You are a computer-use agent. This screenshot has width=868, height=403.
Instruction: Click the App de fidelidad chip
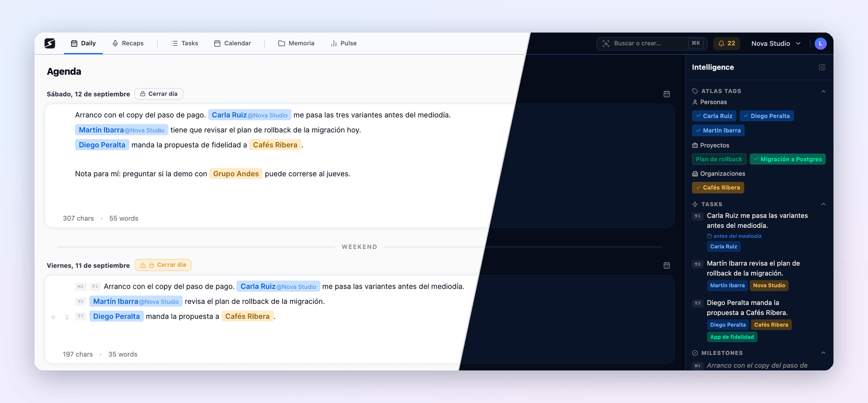[732, 337]
